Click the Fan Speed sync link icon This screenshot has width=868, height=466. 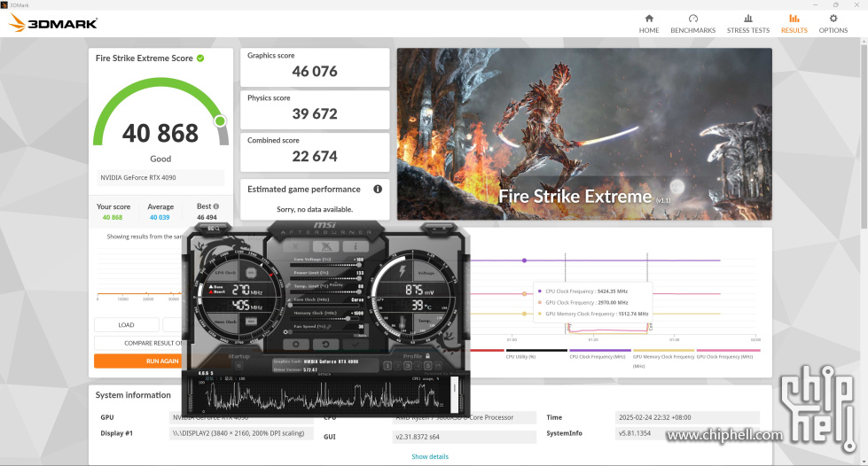click(329, 327)
